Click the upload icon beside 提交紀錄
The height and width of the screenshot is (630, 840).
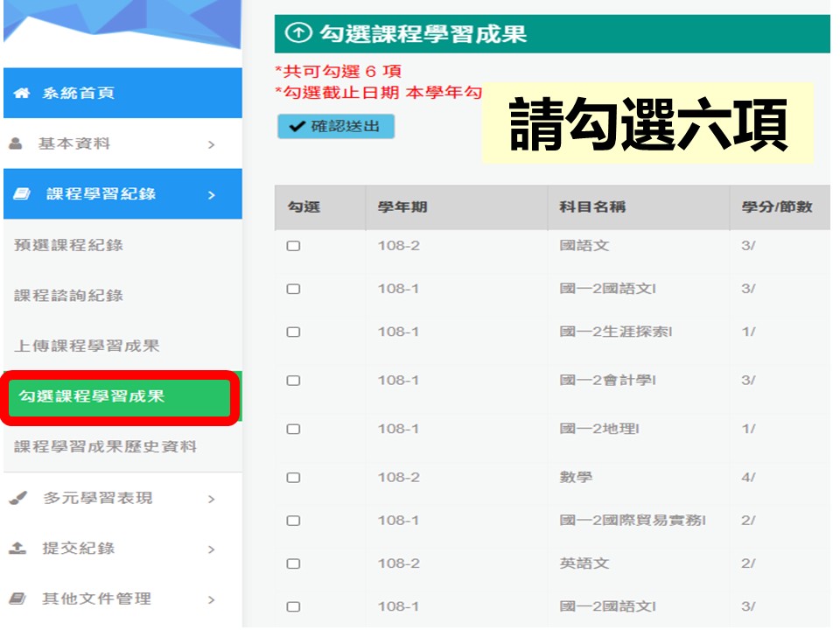(x=17, y=548)
